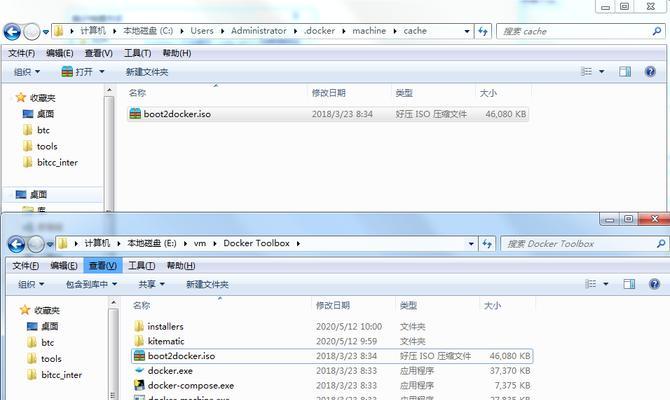Click 收藏夹 star icon in cache window sidebar
Viewport: 670px width, 400px height.
[21, 97]
